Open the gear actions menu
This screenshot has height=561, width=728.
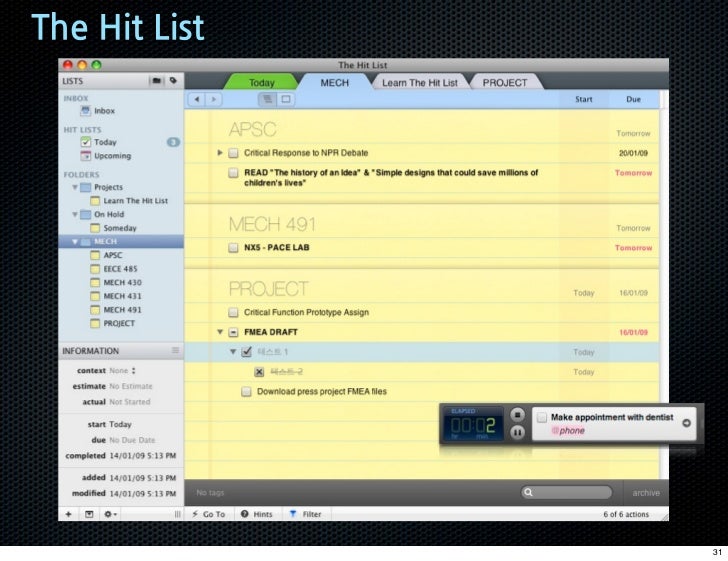[110, 514]
